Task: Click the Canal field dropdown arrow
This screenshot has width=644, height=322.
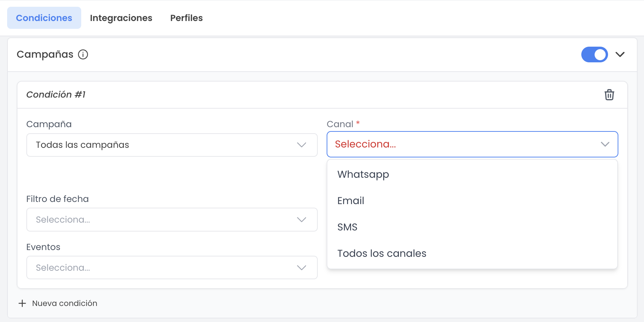Action: pyautogui.click(x=604, y=144)
